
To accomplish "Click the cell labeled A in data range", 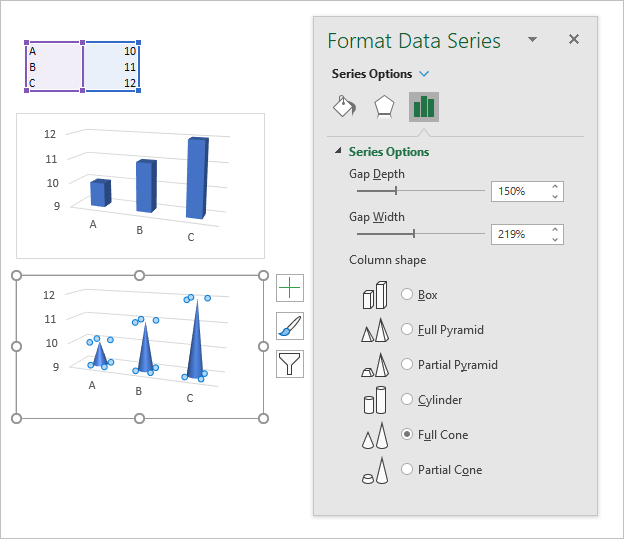I will point(54,51).
